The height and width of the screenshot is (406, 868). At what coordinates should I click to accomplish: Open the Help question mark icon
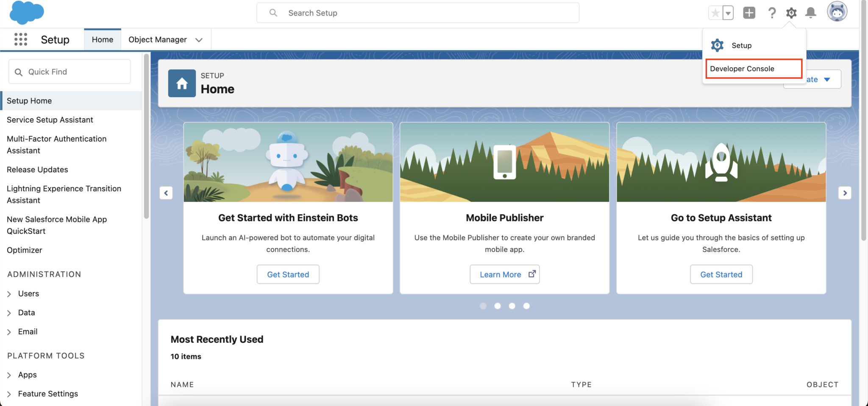772,13
